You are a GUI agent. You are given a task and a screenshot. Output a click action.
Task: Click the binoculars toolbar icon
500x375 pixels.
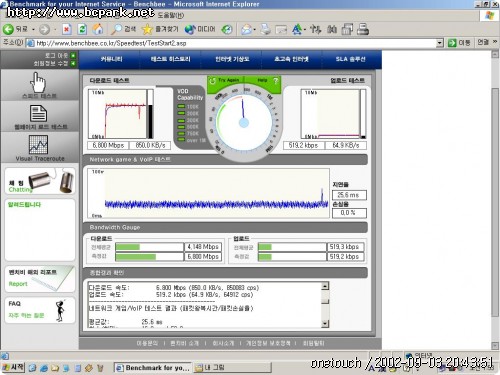pos(332,29)
